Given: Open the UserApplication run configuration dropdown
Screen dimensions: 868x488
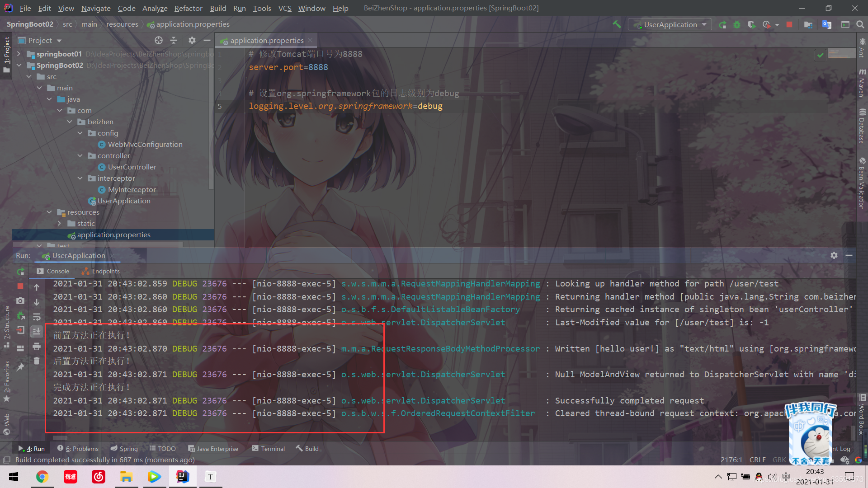Looking at the screenshot, I should pyautogui.click(x=670, y=24).
